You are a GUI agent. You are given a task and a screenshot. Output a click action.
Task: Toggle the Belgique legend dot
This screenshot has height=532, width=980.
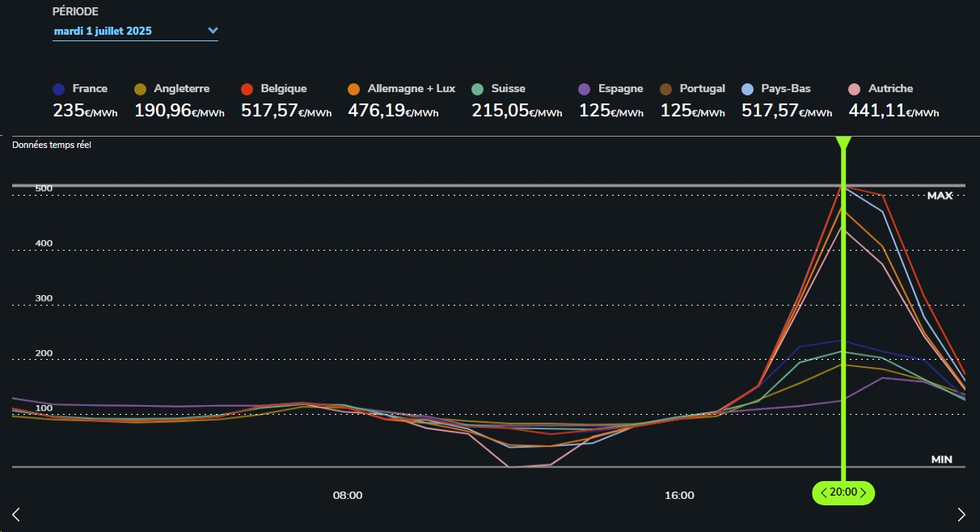247,89
